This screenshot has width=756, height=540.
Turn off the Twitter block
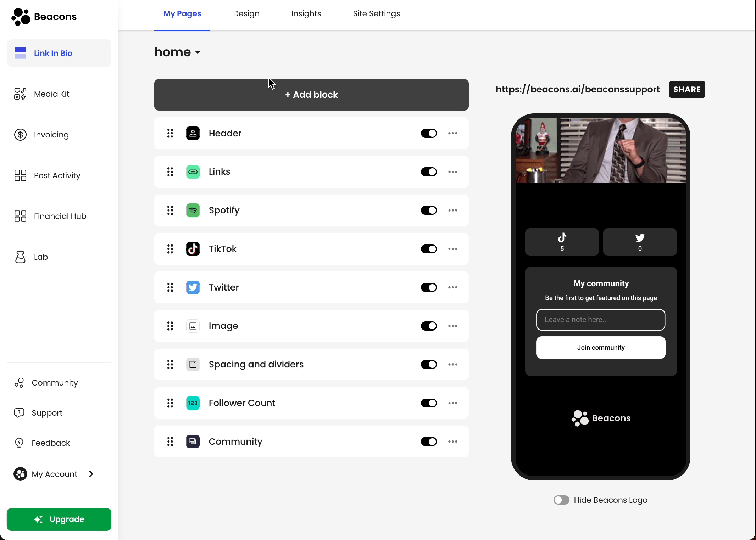click(x=429, y=287)
